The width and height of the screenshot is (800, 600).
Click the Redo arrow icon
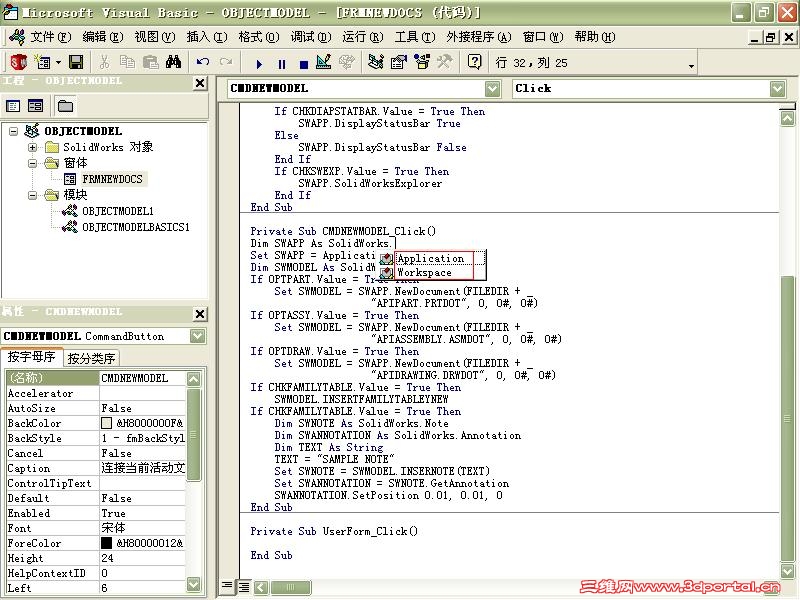pyautogui.click(x=226, y=62)
